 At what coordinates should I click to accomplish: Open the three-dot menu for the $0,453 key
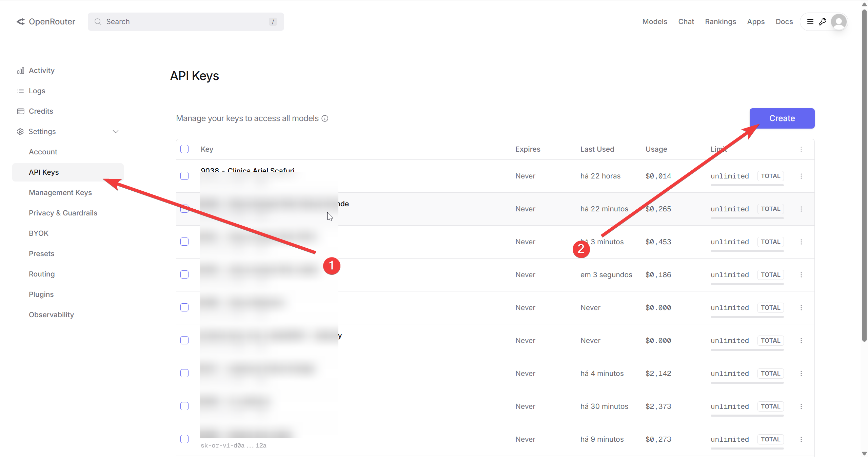[x=801, y=242]
